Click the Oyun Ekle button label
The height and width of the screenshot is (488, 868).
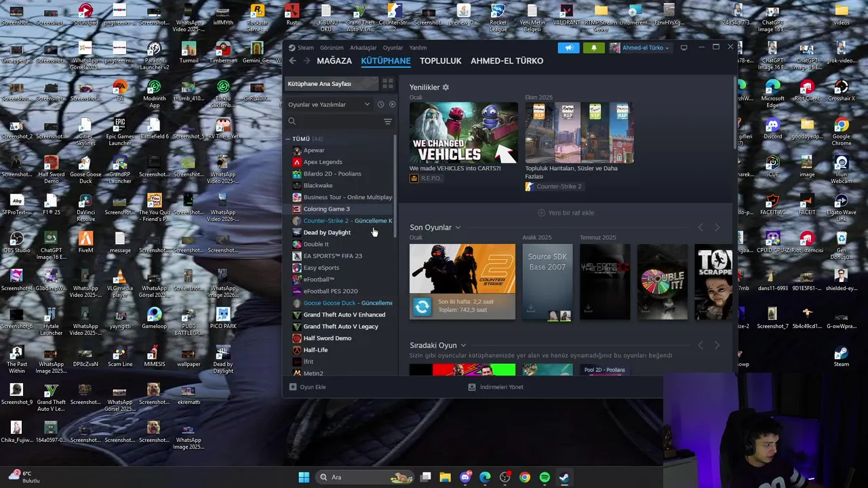313,387
